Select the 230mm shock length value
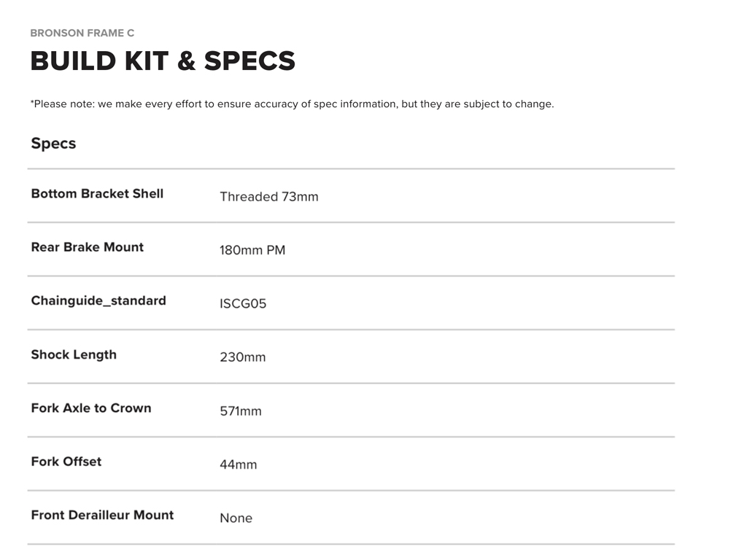 pos(242,358)
